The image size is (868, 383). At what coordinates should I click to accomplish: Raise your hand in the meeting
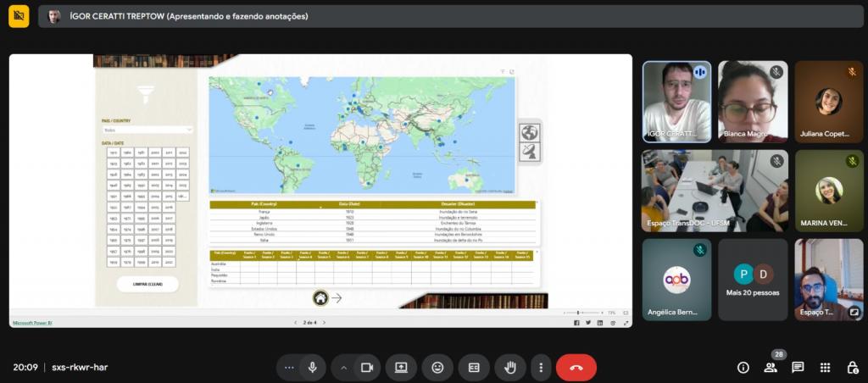click(x=510, y=367)
